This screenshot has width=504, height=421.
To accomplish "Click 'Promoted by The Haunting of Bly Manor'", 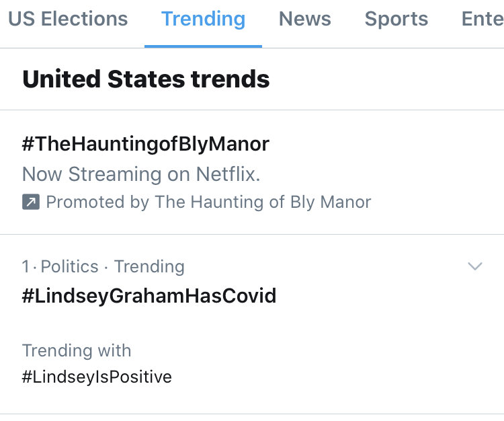I will pos(208,202).
